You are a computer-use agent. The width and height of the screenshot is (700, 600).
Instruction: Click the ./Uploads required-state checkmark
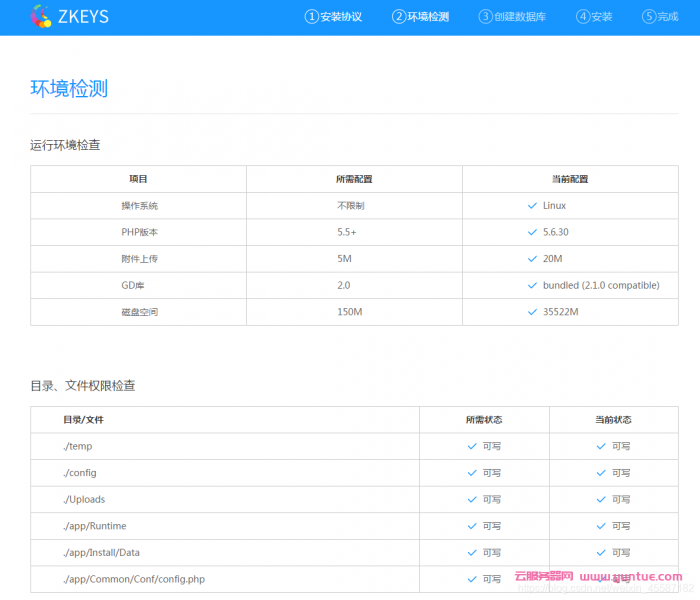click(x=472, y=499)
